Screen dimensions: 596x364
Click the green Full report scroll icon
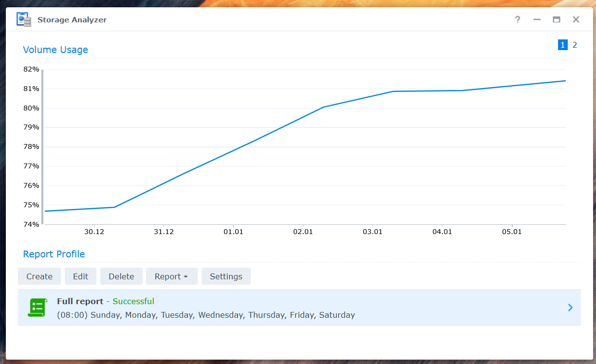coord(37,308)
